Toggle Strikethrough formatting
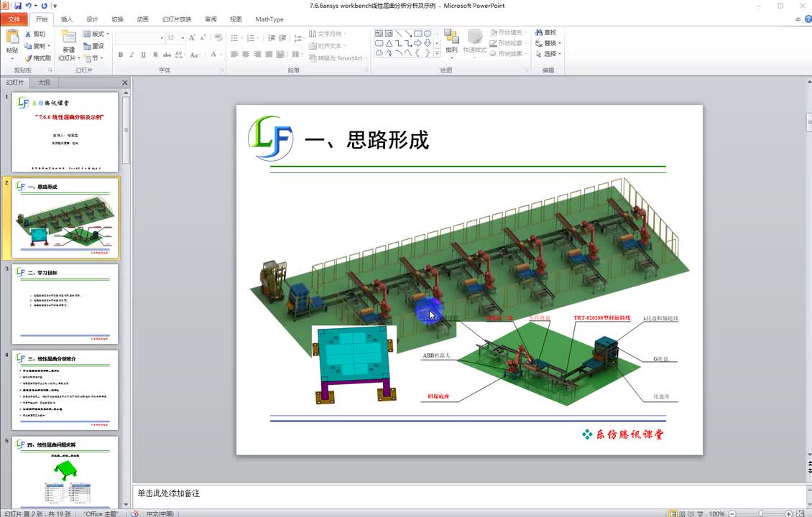This screenshot has height=517, width=812. pyautogui.click(x=167, y=55)
